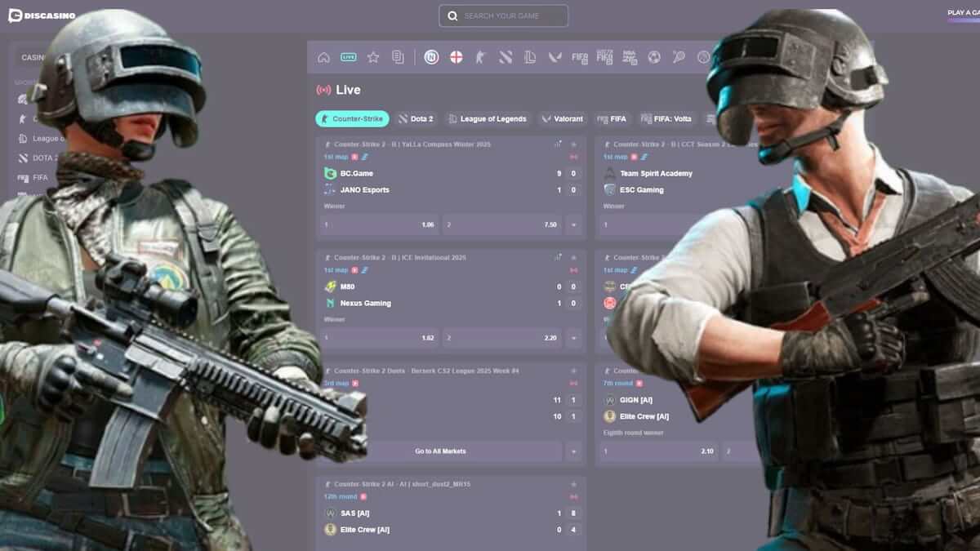Image resolution: width=980 pixels, height=551 pixels.
Task: Bet on Nexus Gaming at odds 2.20
Action: click(x=501, y=338)
